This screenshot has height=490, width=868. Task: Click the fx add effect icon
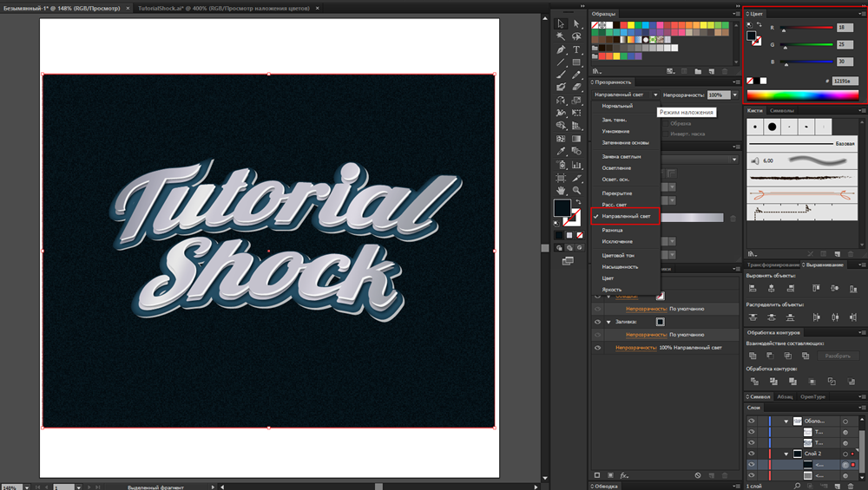point(623,475)
